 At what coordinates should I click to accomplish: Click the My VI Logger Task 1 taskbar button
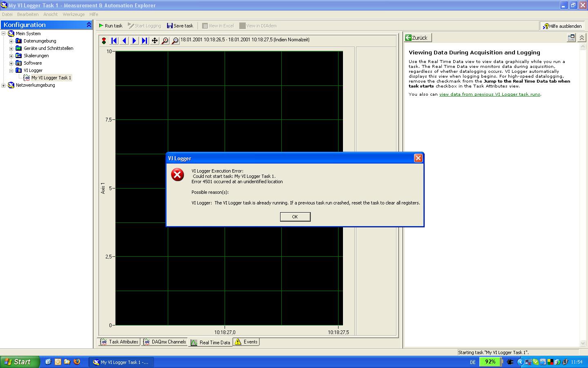121,362
